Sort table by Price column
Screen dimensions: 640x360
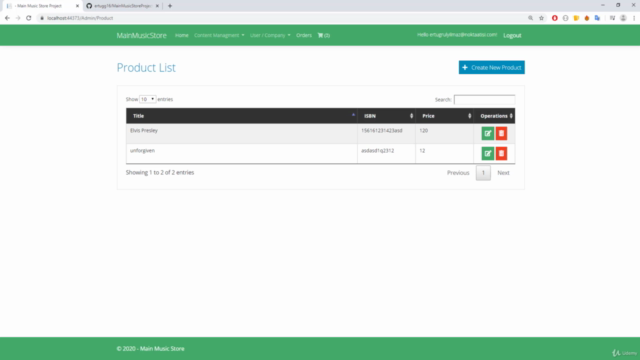tap(445, 116)
